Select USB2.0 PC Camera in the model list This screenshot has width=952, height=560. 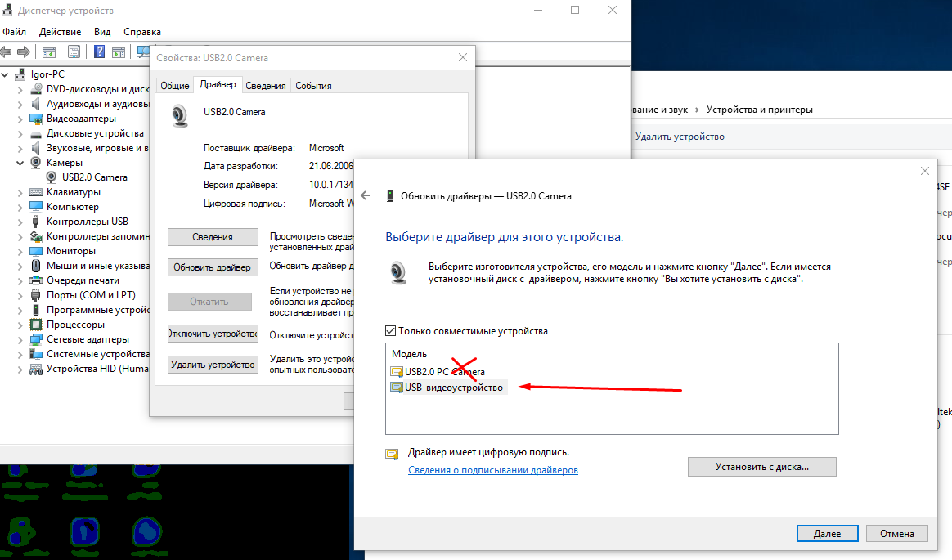438,371
